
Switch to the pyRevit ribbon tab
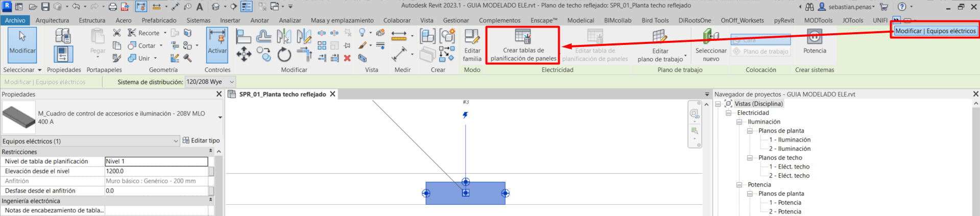[784, 20]
